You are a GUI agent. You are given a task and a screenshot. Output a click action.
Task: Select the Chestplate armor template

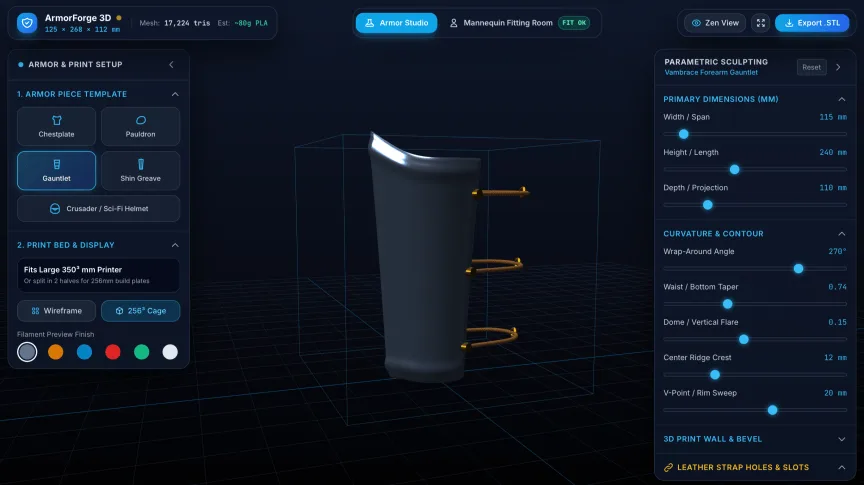pos(56,126)
